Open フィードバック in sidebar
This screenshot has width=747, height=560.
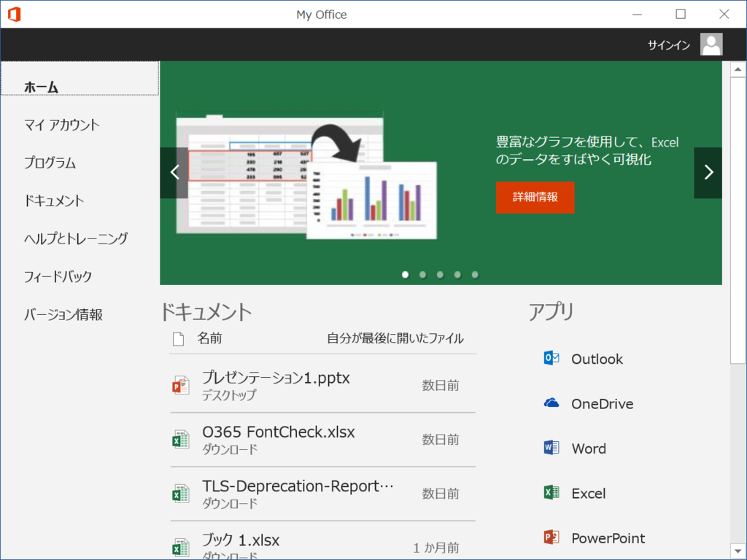(58, 276)
